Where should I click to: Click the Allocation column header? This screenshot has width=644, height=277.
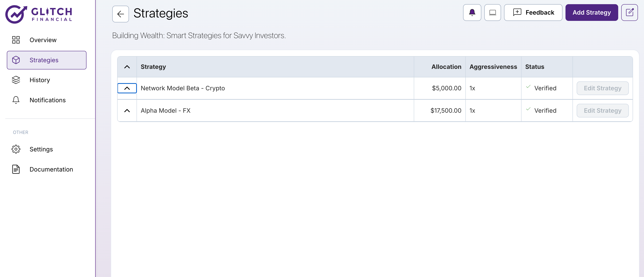click(446, 67)
